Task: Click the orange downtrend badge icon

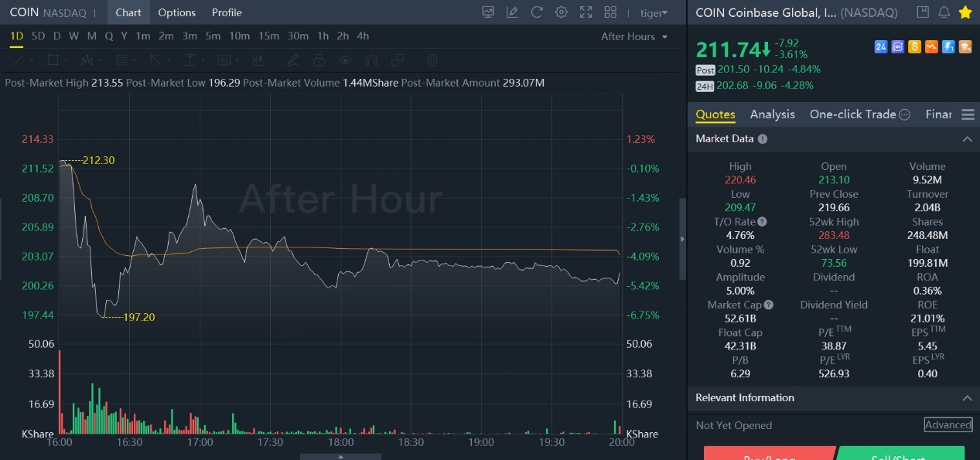Action: click(931, 47)
